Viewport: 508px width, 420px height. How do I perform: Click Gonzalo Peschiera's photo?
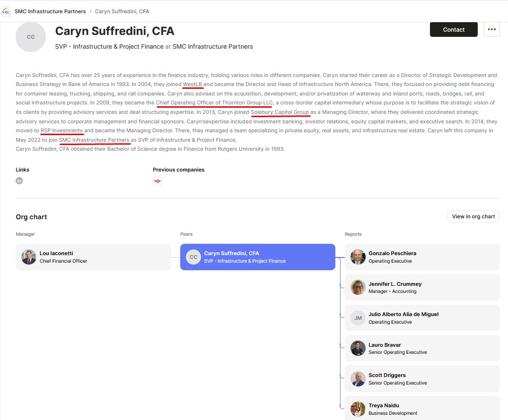[358, 257]
